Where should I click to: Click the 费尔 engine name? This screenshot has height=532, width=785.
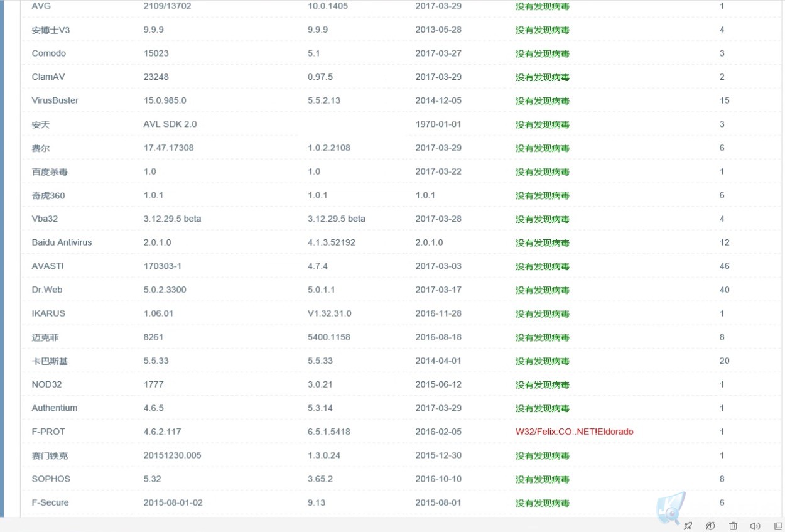(41, 148)
